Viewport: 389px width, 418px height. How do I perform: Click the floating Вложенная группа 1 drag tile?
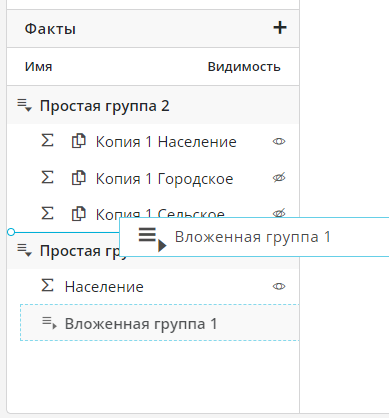click(x=254, y=237)
